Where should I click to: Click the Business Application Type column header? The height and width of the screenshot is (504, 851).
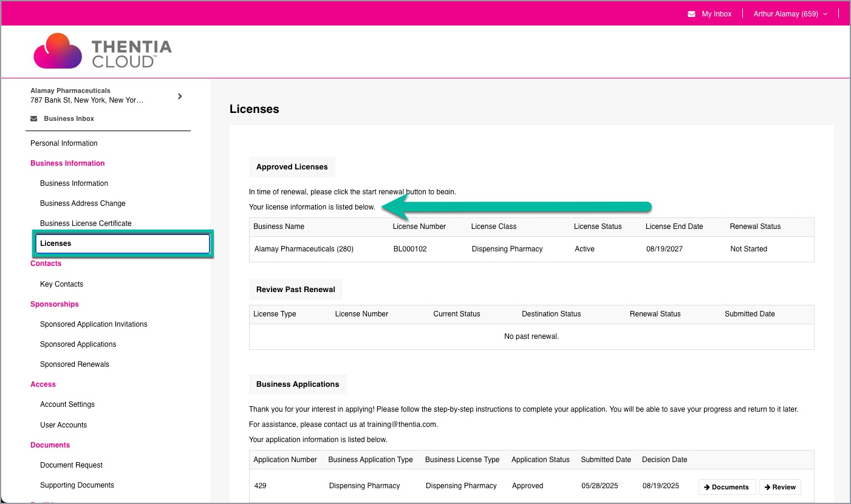[x=371, y=460]
